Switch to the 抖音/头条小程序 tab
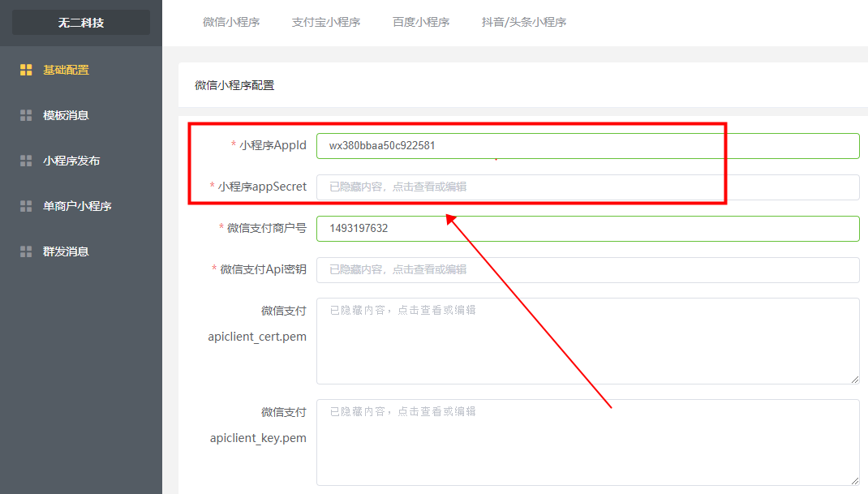 coord(524,22)
